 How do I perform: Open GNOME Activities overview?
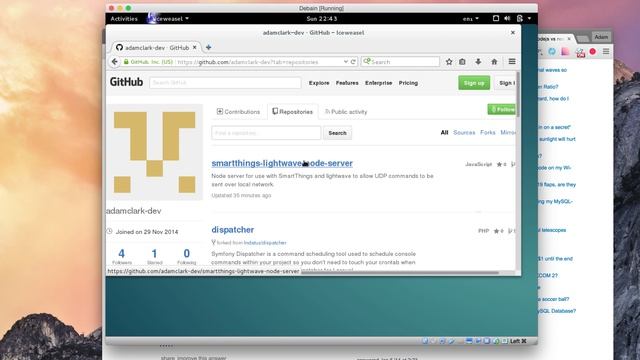124,19
